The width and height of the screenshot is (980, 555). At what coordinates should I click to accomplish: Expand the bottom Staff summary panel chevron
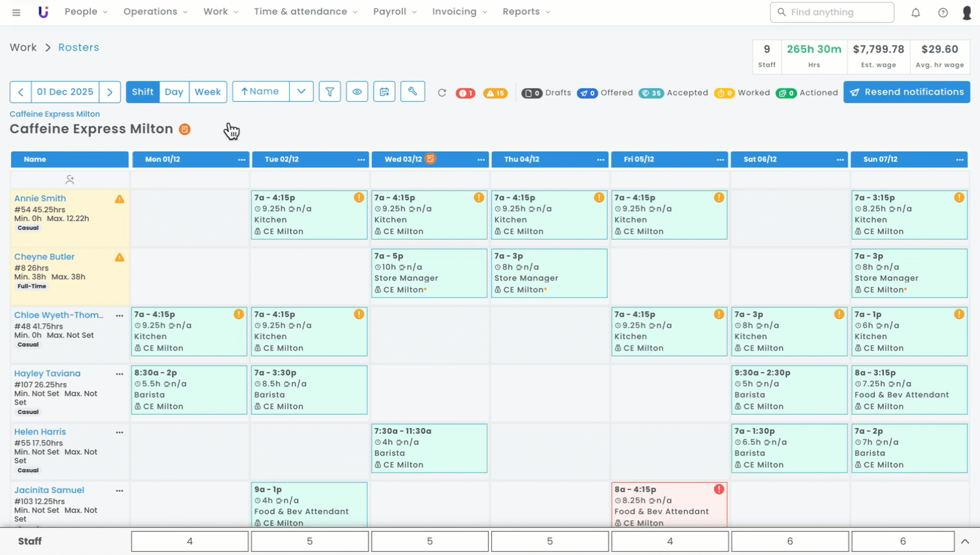(964, 541)
